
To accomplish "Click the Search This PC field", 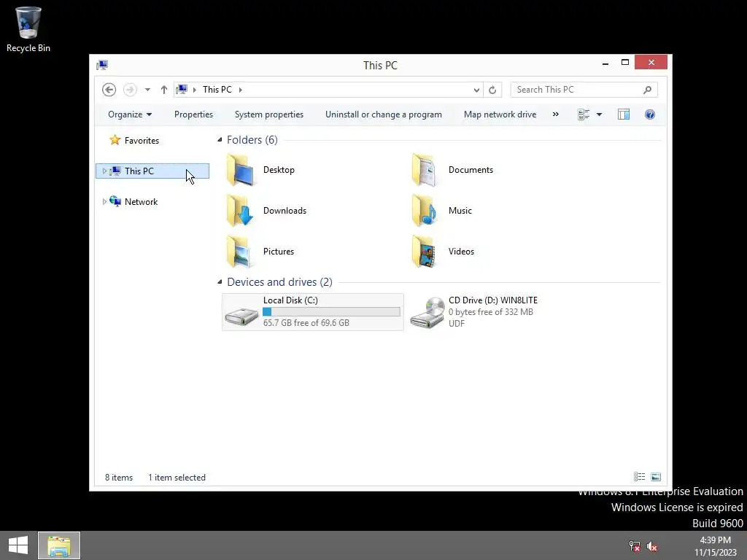I will tap(584, 90).
